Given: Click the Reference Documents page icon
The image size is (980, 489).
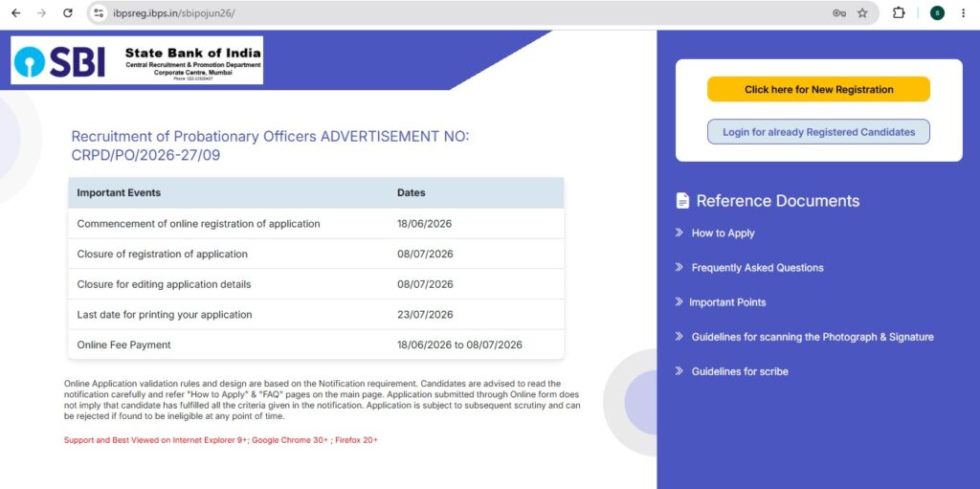Looking at the screenshot, I should tap(682, 201).
